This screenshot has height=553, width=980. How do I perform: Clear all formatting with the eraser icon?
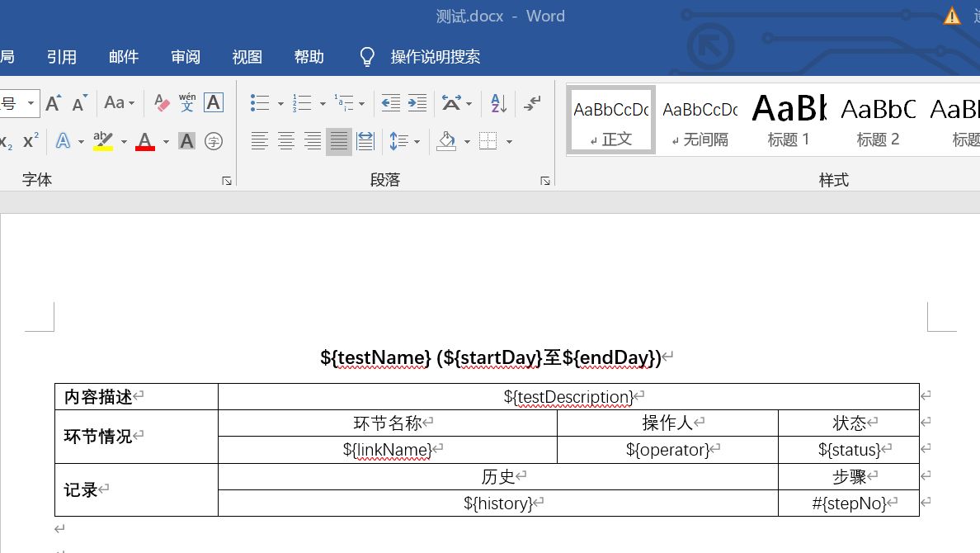[161, 103]
